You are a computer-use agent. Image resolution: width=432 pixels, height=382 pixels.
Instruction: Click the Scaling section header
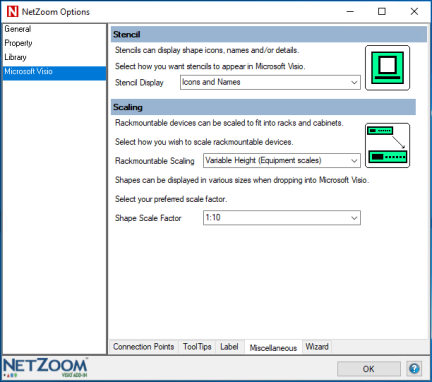pyautogui.click(x=263, y=107)
